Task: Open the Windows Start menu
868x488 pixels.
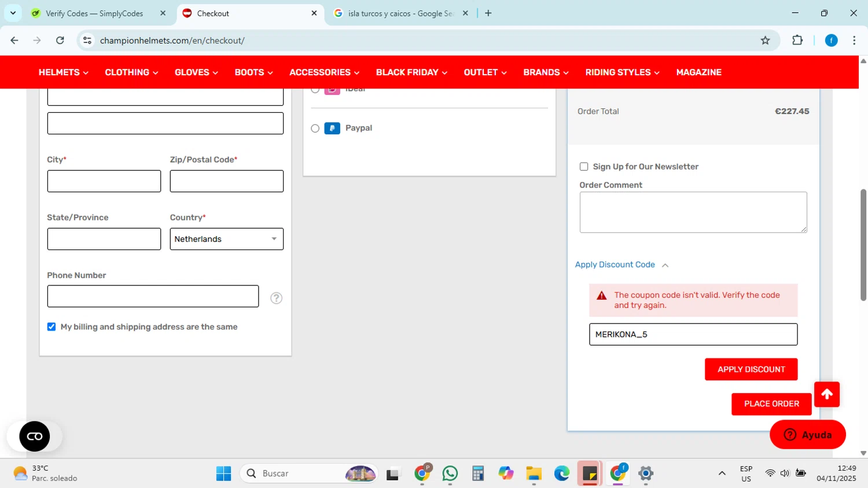Action: 223,474
